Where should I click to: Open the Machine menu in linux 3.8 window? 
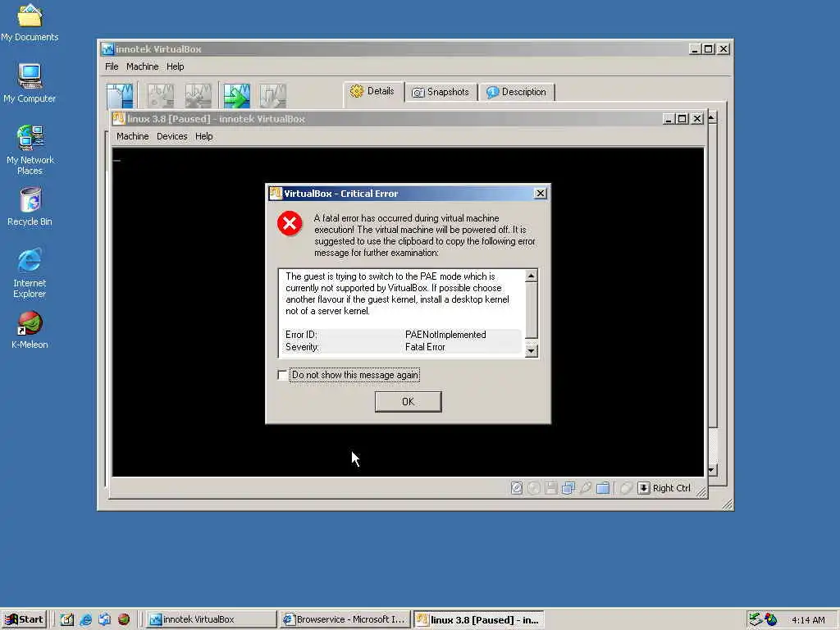[132, 136]
